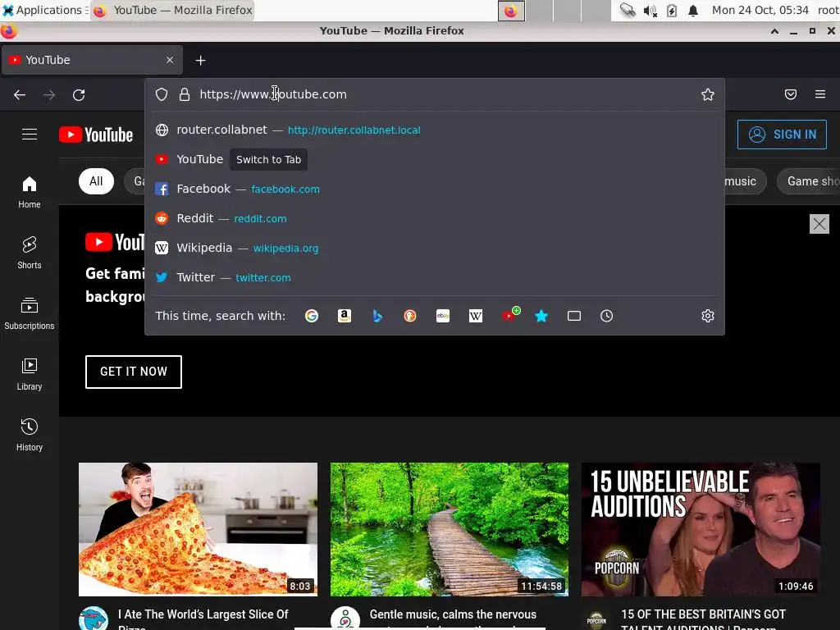Toggle YouTube guide hamburger menu

point(30,134)
